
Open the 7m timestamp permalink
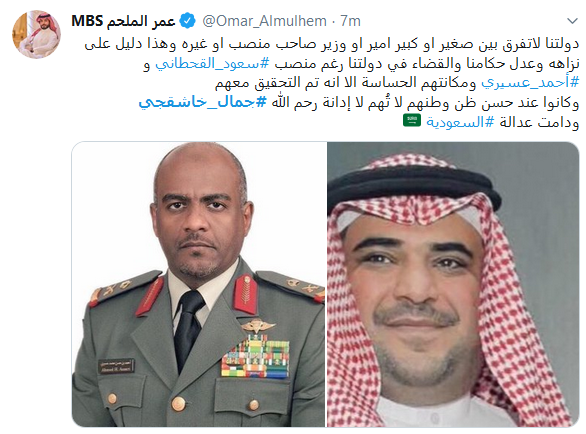coord(351,21)
